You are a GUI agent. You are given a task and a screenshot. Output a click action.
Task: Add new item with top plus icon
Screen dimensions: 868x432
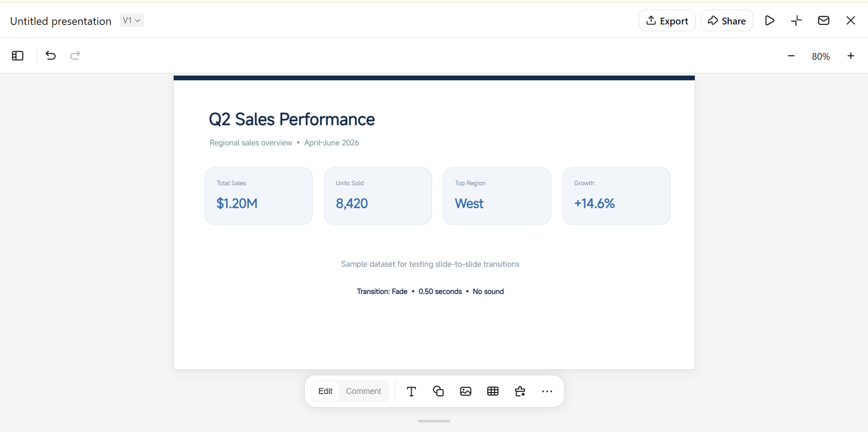pos(797,20)
